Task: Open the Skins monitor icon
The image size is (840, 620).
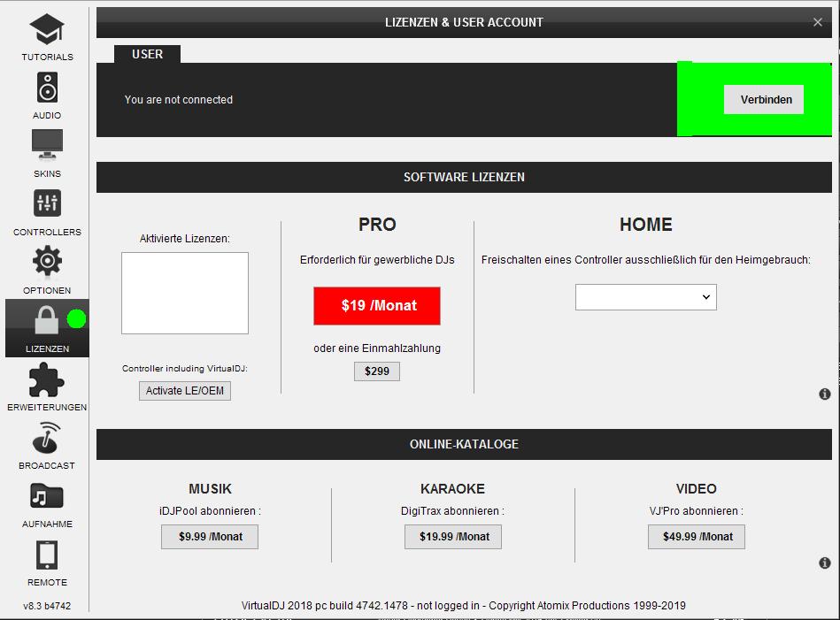Action: pyautogui.click(x=47, y=144)
